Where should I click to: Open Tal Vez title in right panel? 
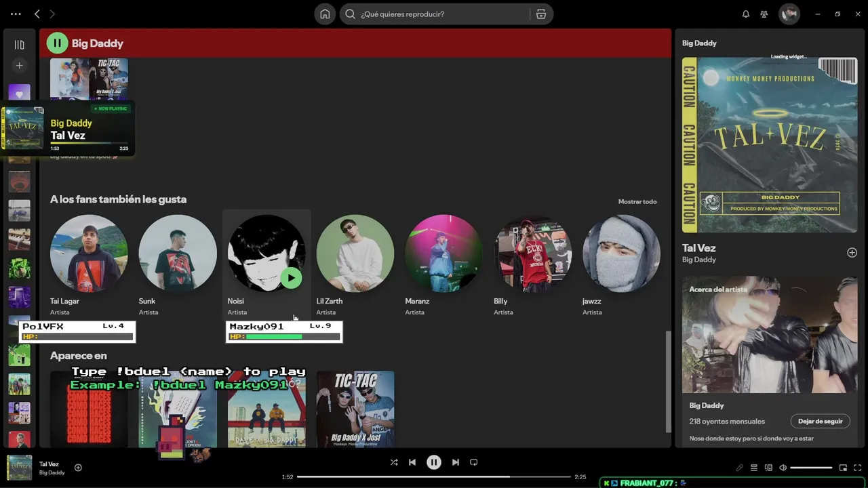[698, 248]
